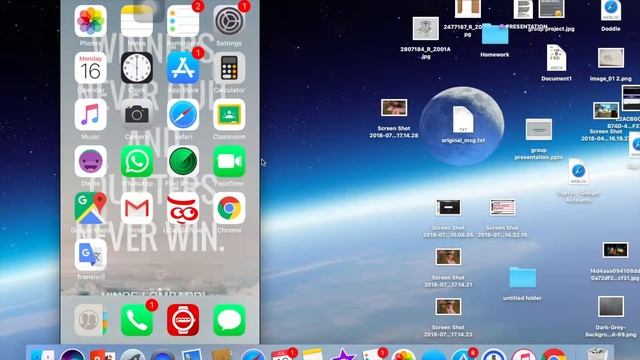Open the Calendar app showing Monday 16
The width and height of the screenshot is (640, 360).
click(x=91, y=68)
